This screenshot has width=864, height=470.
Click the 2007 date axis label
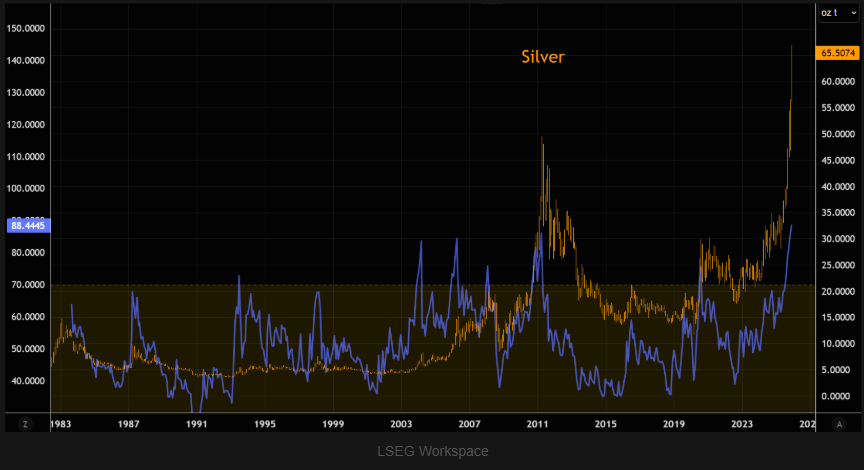coord(470,423)
